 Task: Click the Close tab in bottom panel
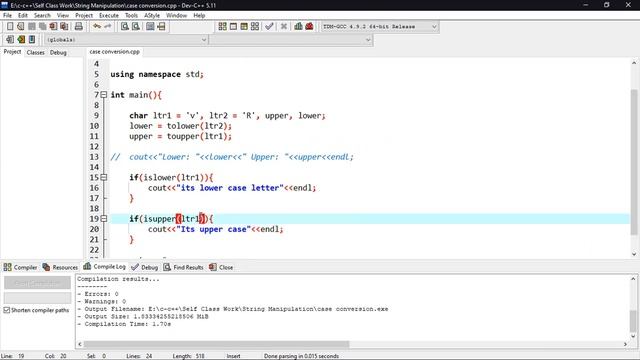(221, 267)
